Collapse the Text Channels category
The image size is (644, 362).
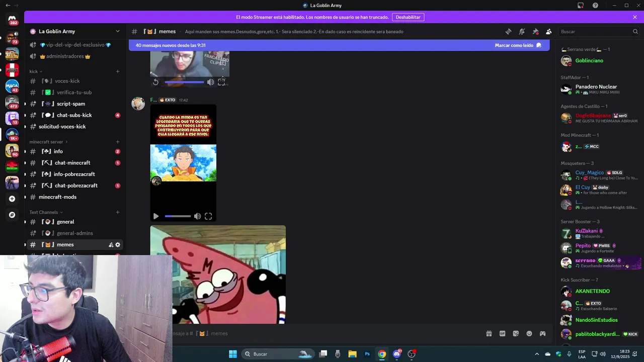(x=46, y=212)
